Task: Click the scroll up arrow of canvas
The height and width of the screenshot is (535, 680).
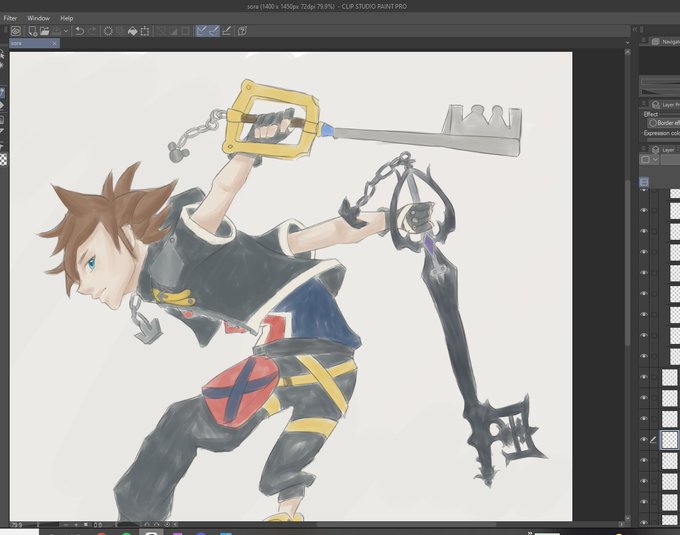Action: (x=628, y=52)
